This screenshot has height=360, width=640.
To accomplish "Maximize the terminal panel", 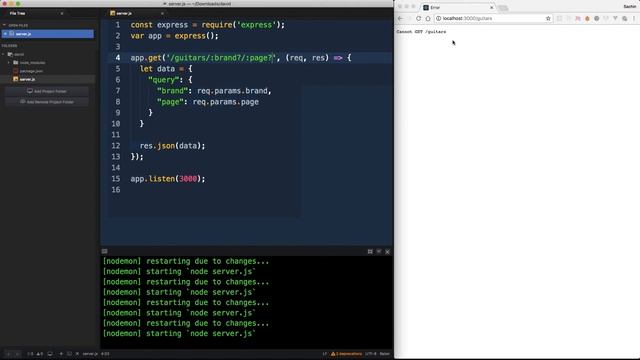I will tap(370, 252).
